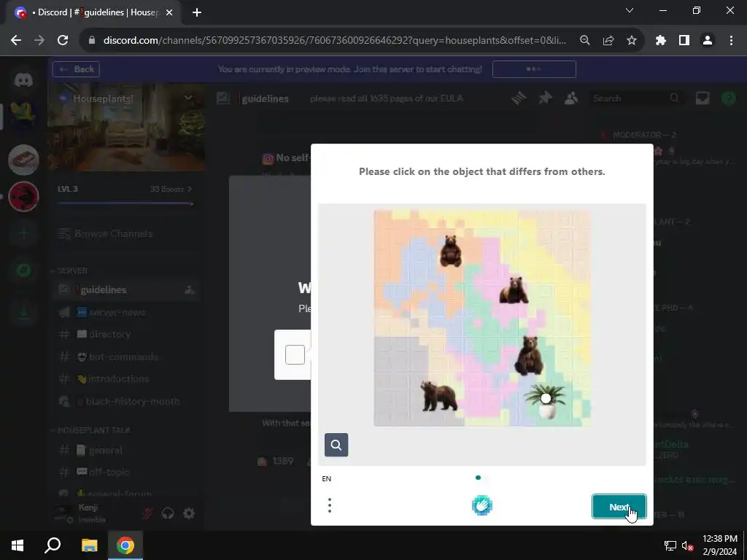The width and height of the screenshot is (747, 560).
Task: Reload the Discord page
Action: tap(63, 41)
